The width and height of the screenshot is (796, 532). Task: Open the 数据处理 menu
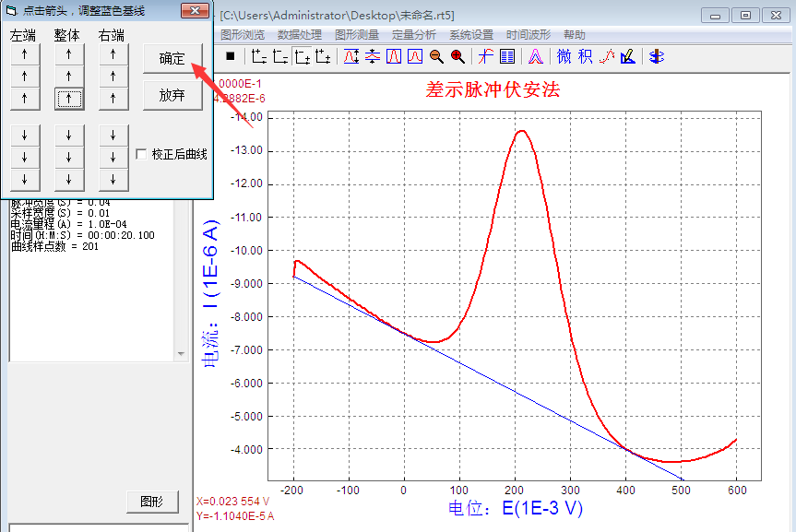(x=299, y=34)
